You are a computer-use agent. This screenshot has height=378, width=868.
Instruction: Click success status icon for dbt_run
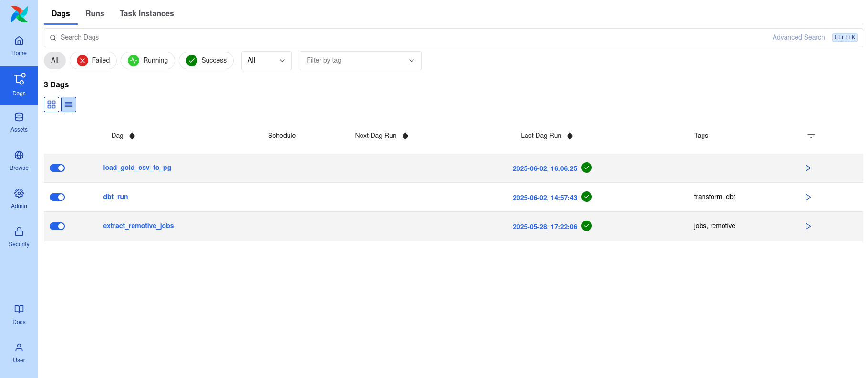[587, 197]
